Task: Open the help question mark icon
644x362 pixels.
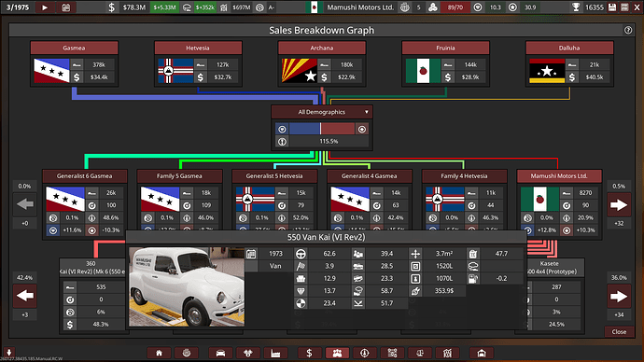Action: [x=628, y=30]
